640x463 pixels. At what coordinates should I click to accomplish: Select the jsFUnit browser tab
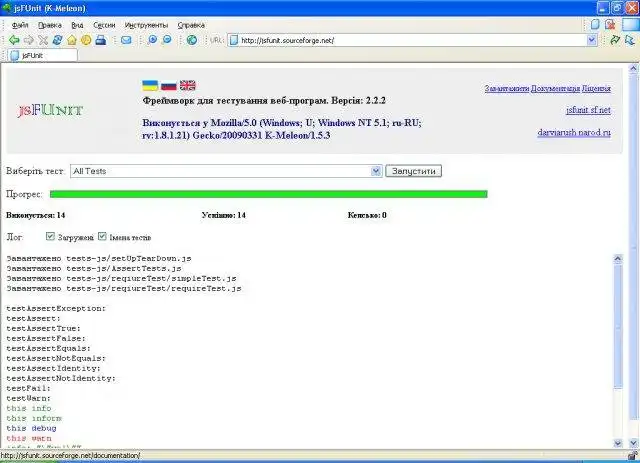[x=42, y=55]
